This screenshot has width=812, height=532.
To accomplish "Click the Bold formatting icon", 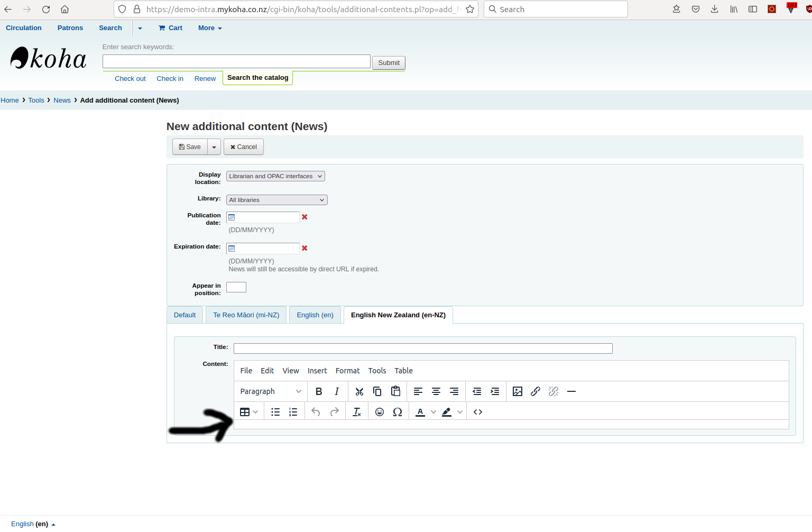I will click(x=319, y=391).
